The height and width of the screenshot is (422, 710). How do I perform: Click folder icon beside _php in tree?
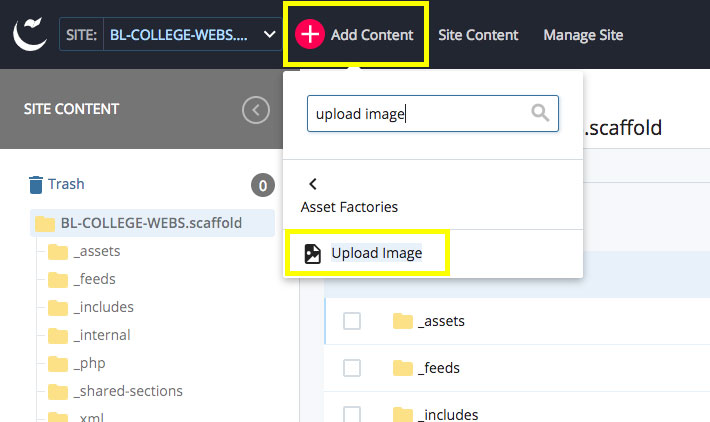(x=58, y=364)
